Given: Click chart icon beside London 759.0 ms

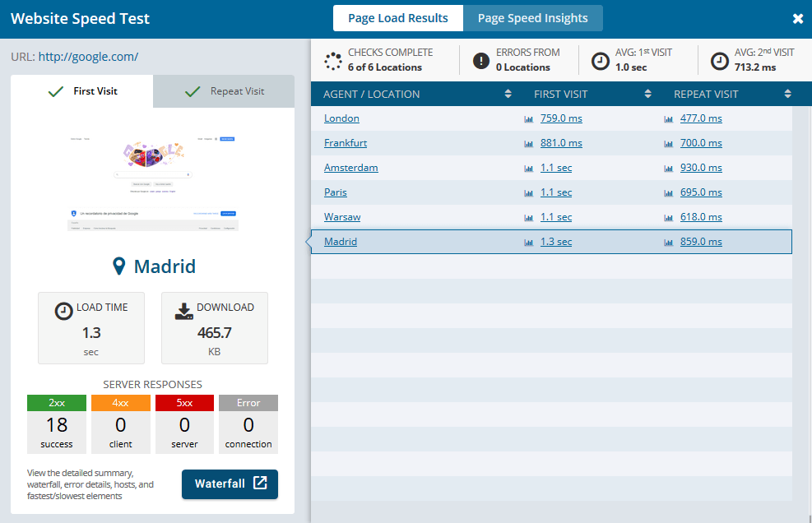Looking at the screenshot, I should (528, 119).
